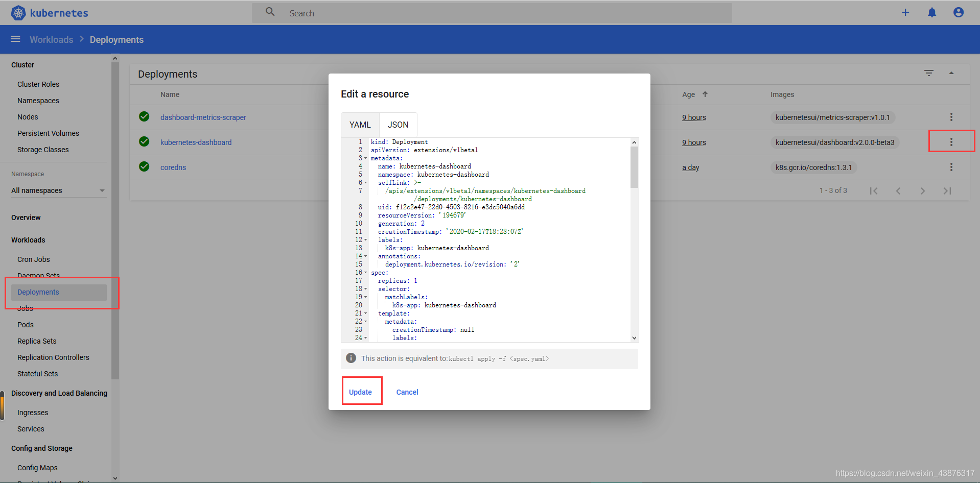
Task: Open Config Maps in the sidebar
Action: pyautogui.click(x=37, y=468)
